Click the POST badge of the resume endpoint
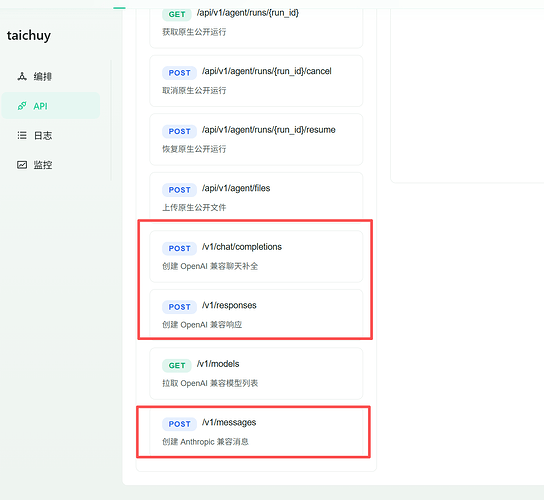 tap(179, 132)
